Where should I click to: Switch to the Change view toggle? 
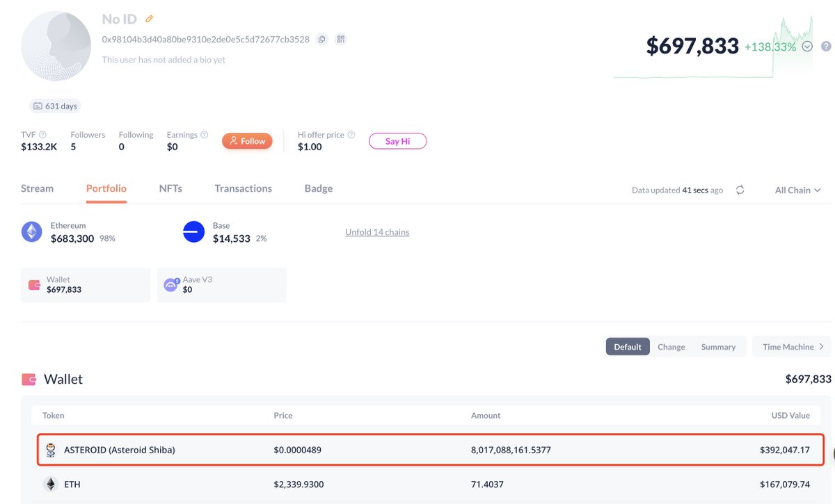pyautogui.click(x=671, y=347)
